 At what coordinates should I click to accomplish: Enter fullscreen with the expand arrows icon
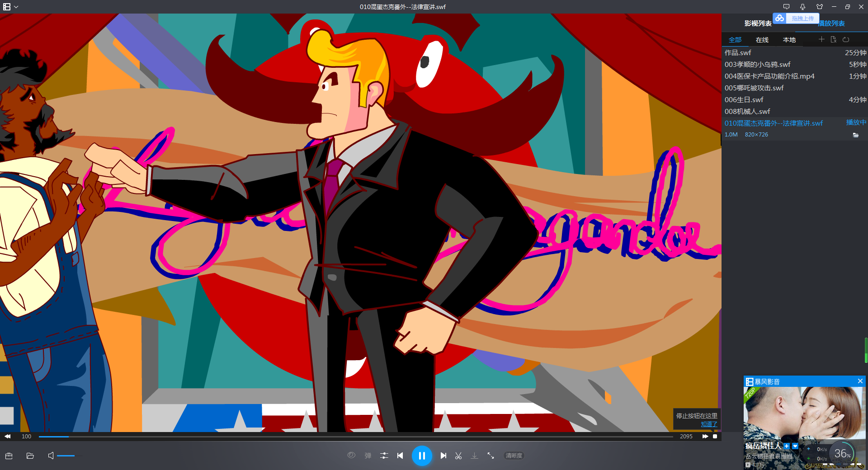pos(491,456)
